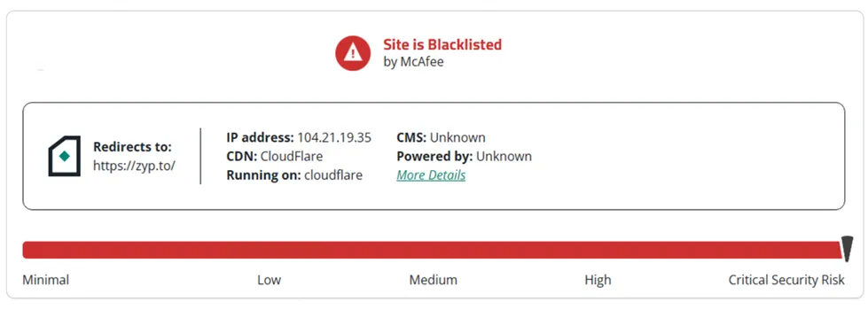Click the Redirects to label
This screenshot has height=325, width=868.
[x=132, y=147]
